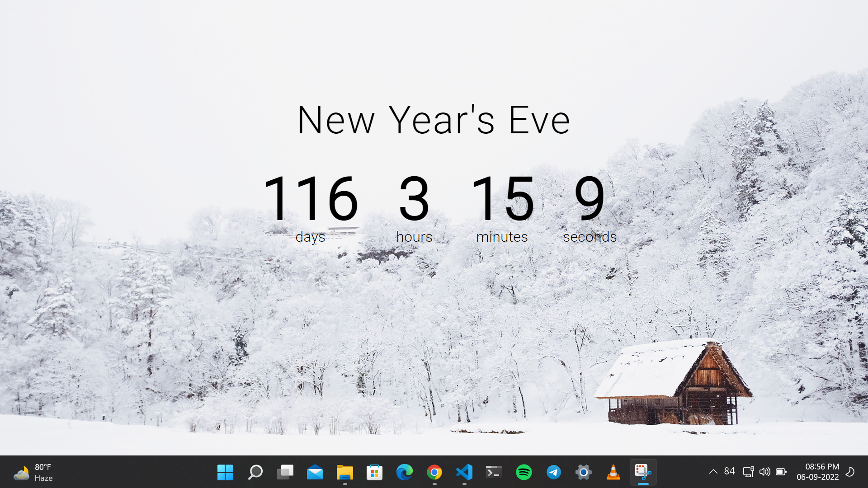The width and height of the screenshot is (868, 488).
Task: Launch Windows Terminal
Action: pyautogui.click(x=493, y=473)
